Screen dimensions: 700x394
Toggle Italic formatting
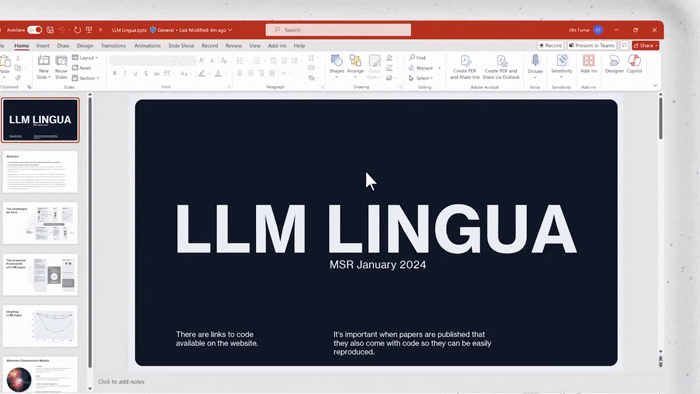click(x=125, y=73)
